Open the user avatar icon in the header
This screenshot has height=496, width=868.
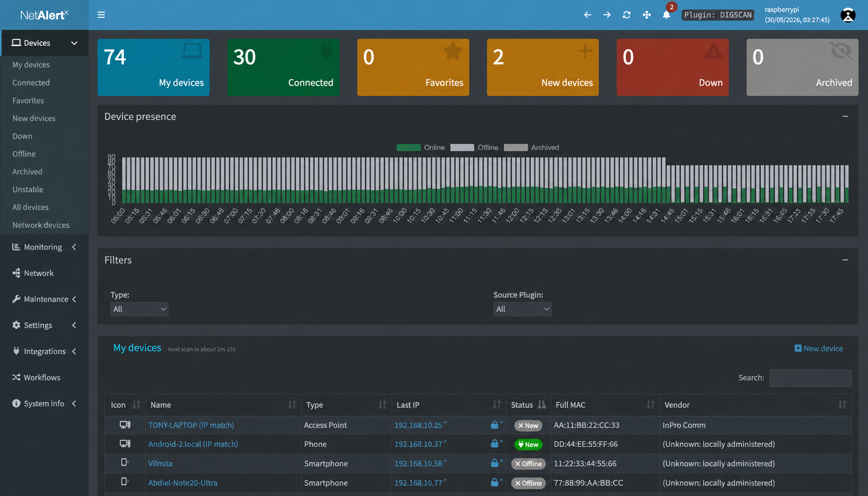(848, 15)
